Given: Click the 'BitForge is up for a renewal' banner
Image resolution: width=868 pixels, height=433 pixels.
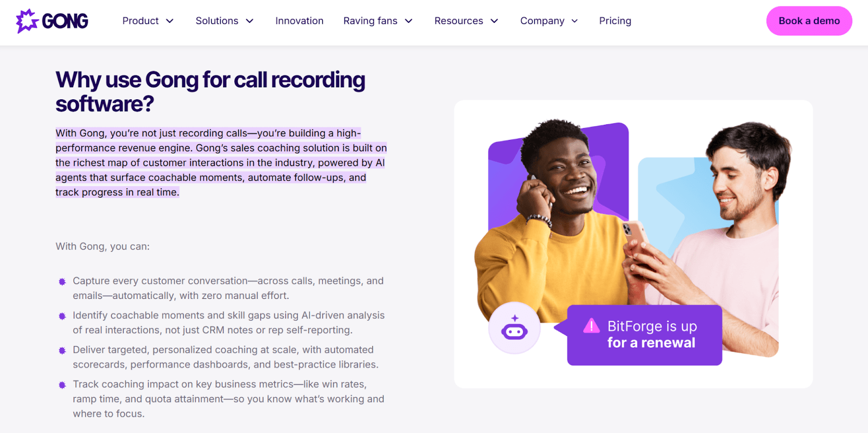Looking at the screenshot, I should [644, 335].
